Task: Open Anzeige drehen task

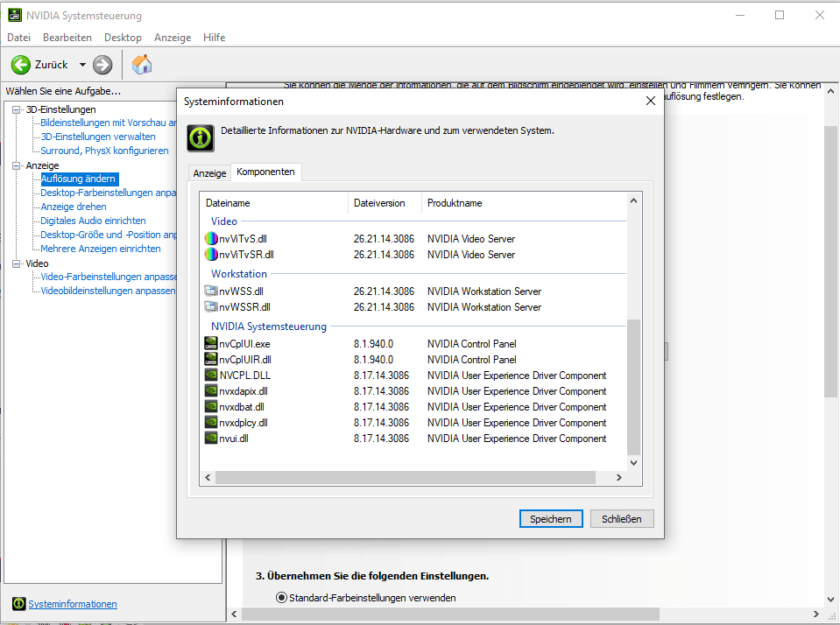Action: click(74, 207)
